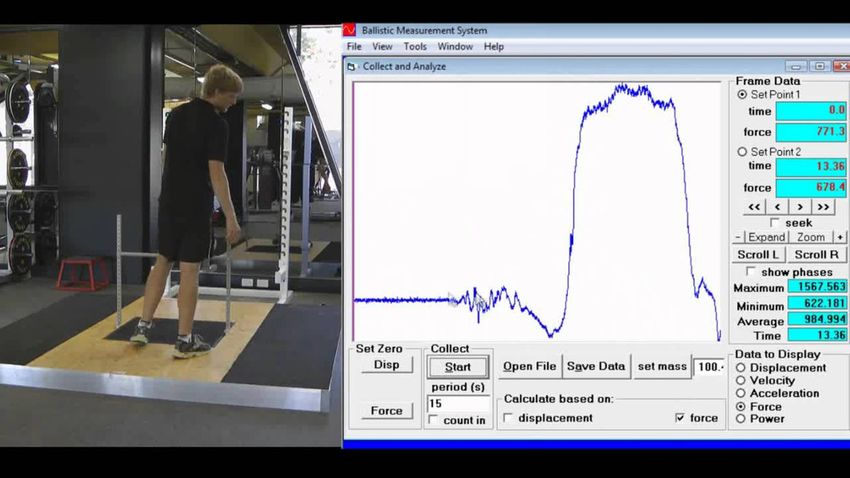Click the Scroll R button
850x478 pixels.
coord(816,255)
